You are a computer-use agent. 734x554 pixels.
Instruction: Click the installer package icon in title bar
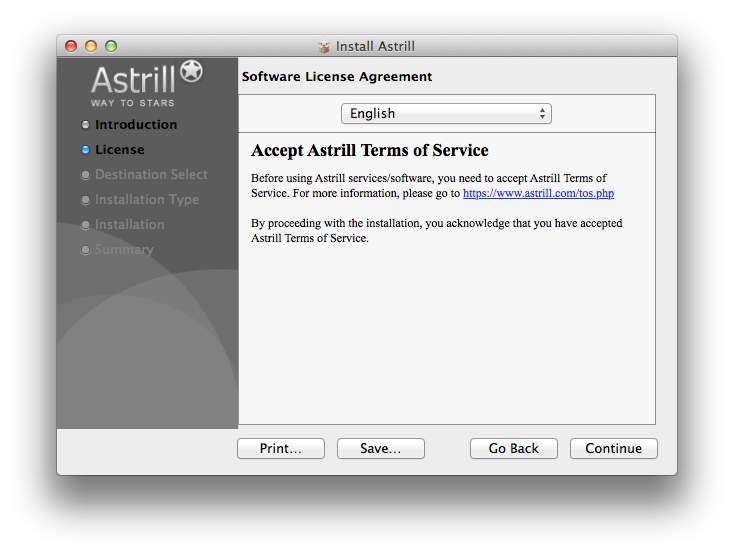click(323, 46)
